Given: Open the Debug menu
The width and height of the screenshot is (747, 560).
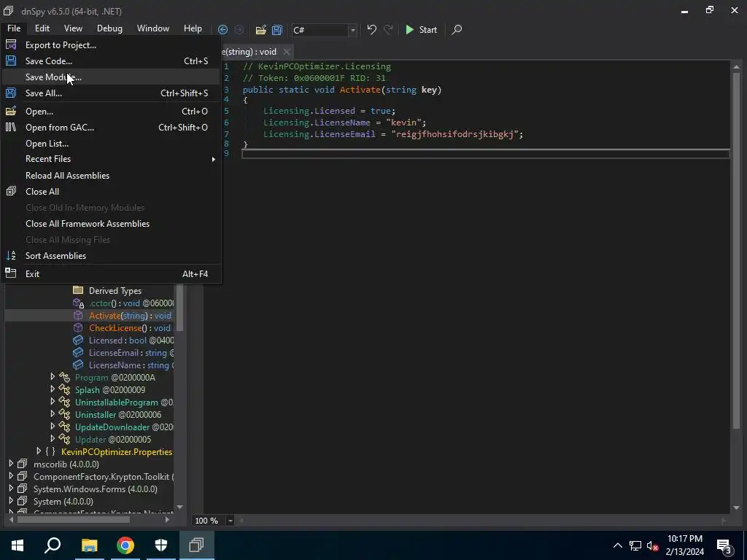Looking at the screenshot, I should click(109, 28).
